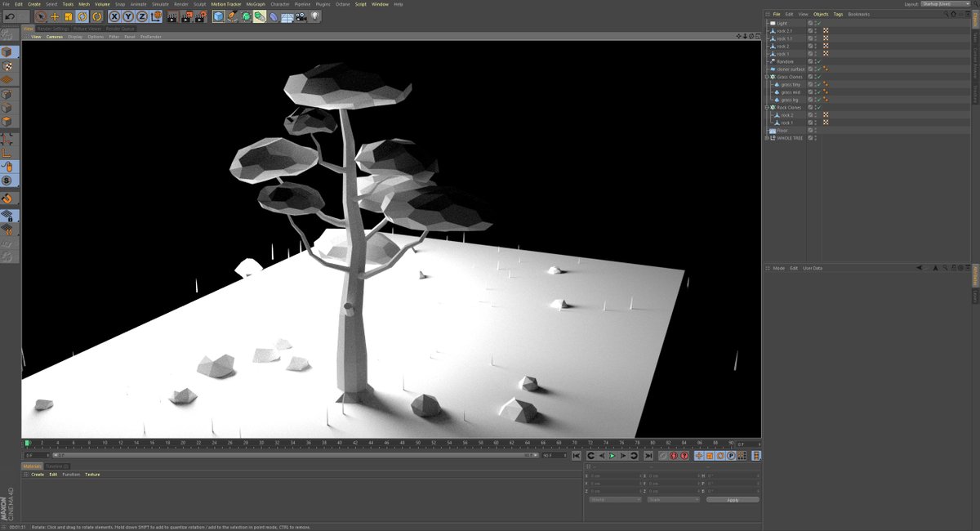980x531 pixels.
Task: Open the Scale coordinate dropdown
Action: (674, 499)
